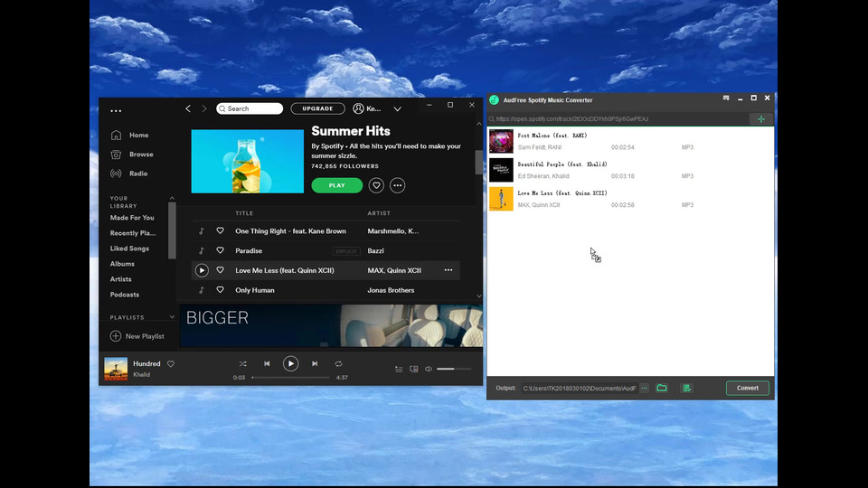Click the green PLAY button for Summer Hits

337,185
